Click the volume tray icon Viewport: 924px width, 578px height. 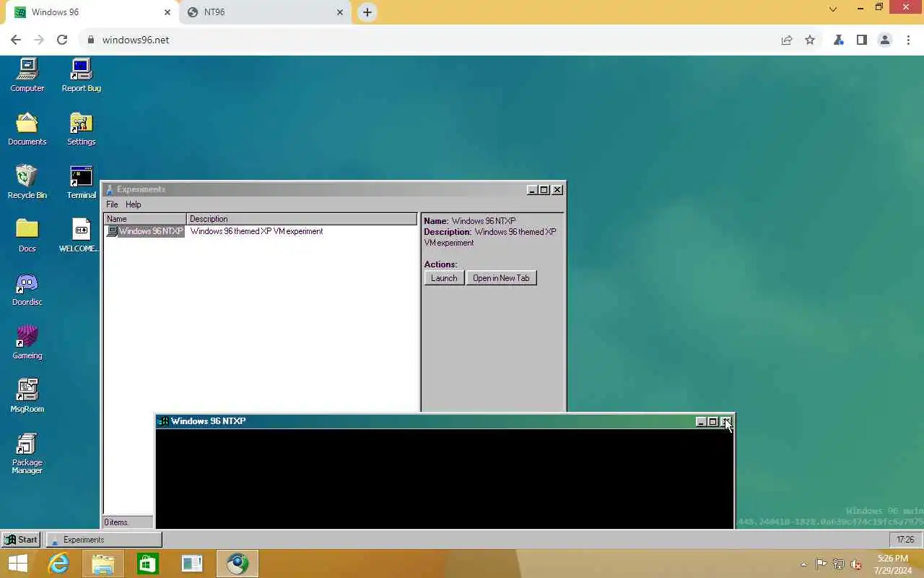point(856,564)
